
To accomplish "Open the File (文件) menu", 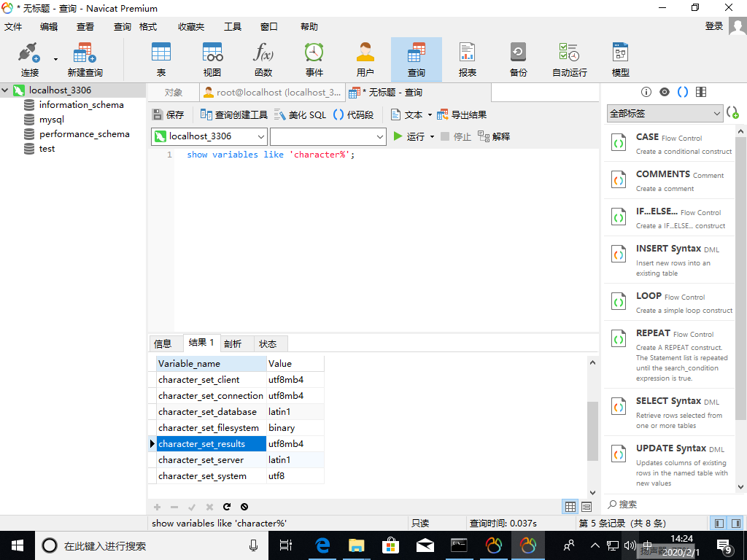I will (x=13, y=27).
